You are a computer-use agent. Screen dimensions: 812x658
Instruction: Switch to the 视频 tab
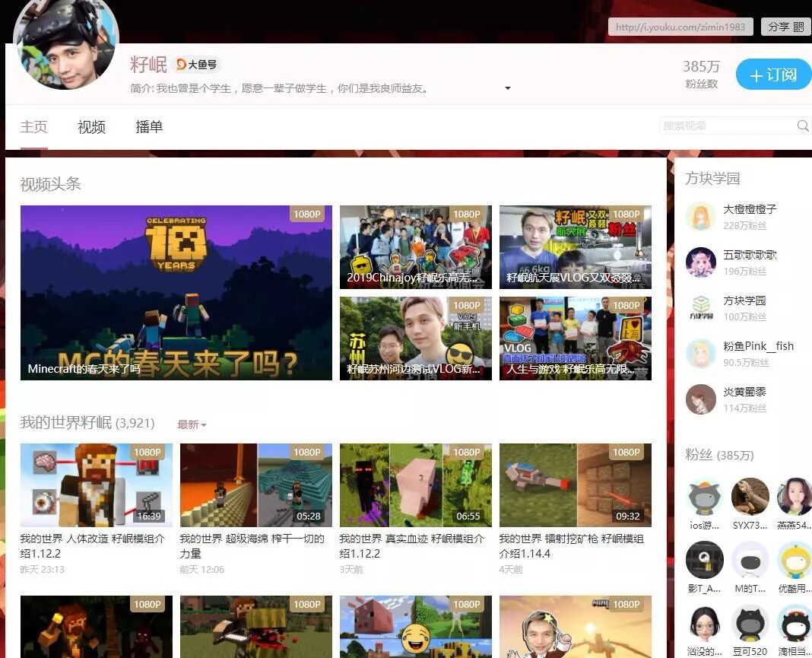[91, 127]
